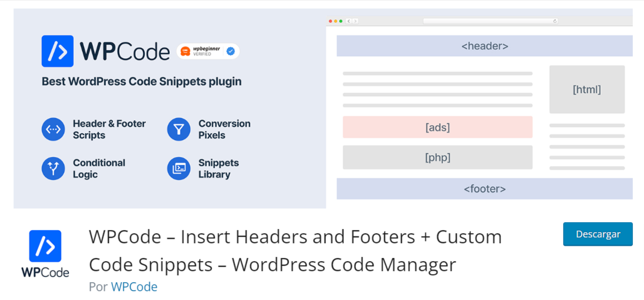Select the [html] sidebar block
This screenshot has width=644, height=300.
click(587, 89)
